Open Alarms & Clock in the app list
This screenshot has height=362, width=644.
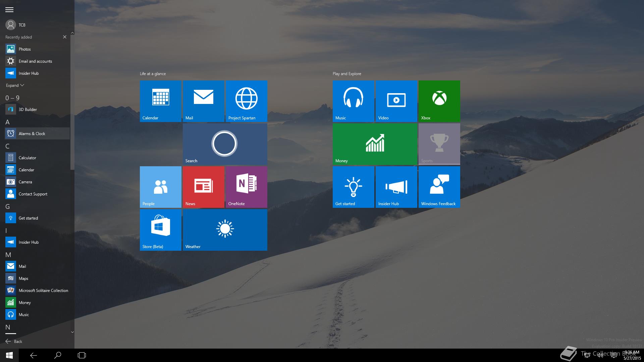[x=37, y=133]
